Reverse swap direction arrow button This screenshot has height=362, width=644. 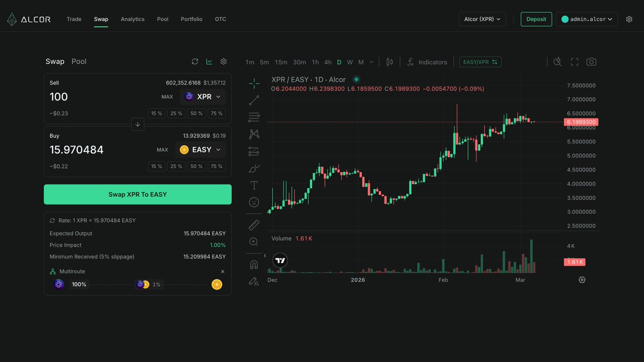(x=137, y=124)
